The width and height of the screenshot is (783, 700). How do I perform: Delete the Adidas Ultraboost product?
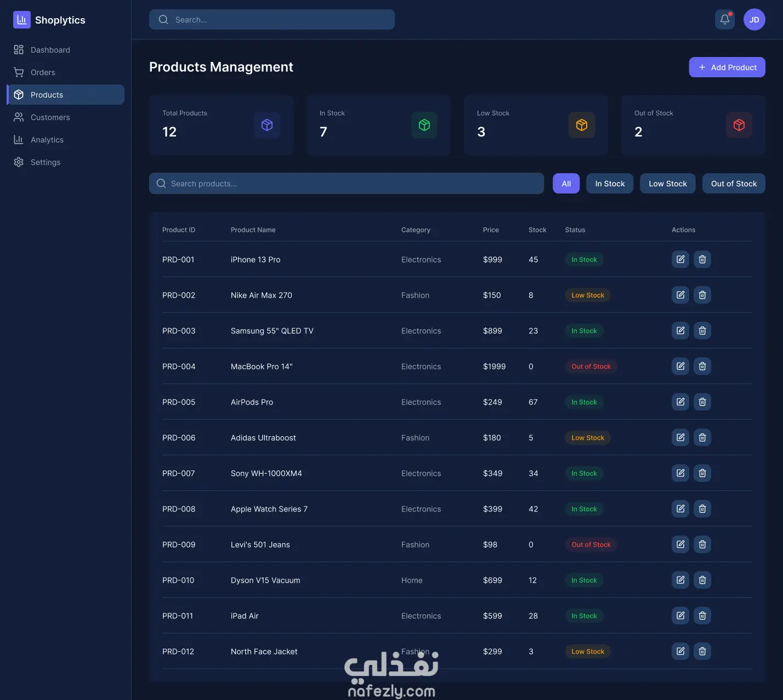click(x=702, y=437)
